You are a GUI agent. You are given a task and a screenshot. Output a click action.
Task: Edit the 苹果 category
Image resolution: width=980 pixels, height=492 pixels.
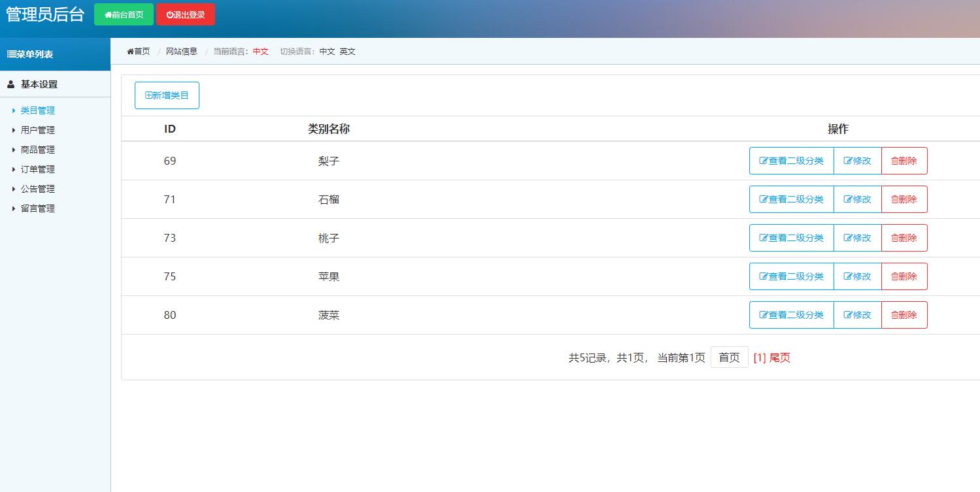tap(858, 276)
